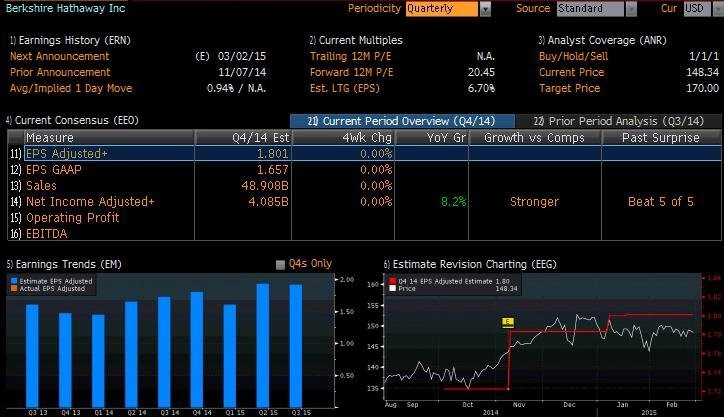This screenshot has height=417, width=724.
Task: Select the EPS Adjusted+ row
Action: [x=365, y=153]
